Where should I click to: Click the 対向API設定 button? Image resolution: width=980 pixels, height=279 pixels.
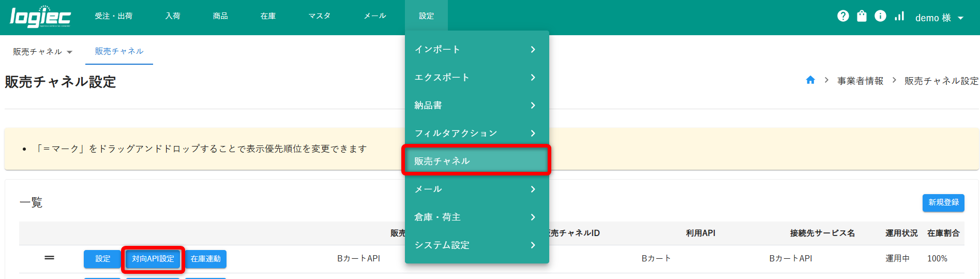(153, 259)
